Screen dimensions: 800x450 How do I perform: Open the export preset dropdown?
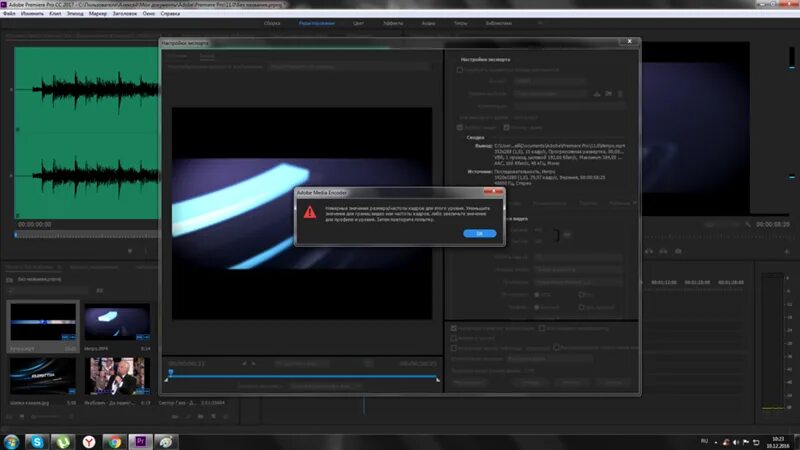pos(551,94)
